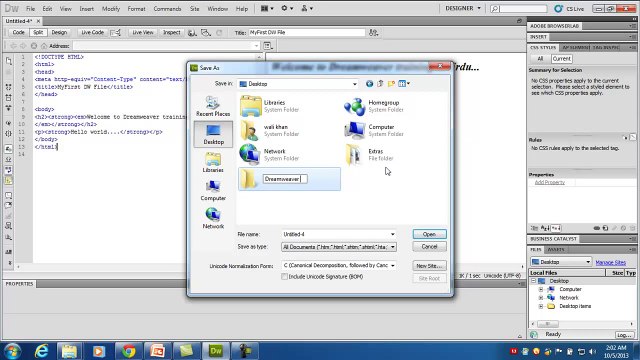Select the Libraries system folder in file list
This screenshot has height=360, width=640.
(x=270, y=106)
